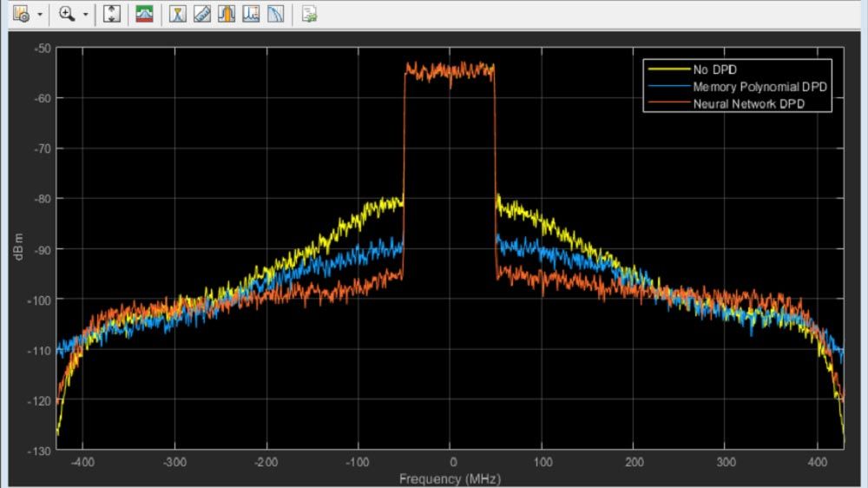Expand the Zoom tool dropdown arrow

[85, 15]
